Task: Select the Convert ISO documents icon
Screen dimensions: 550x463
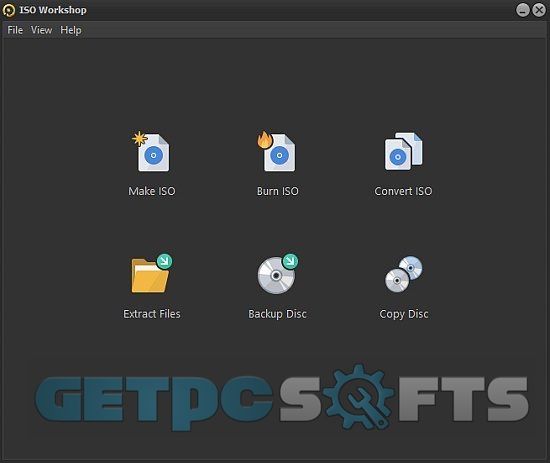Action: (403, 152)
